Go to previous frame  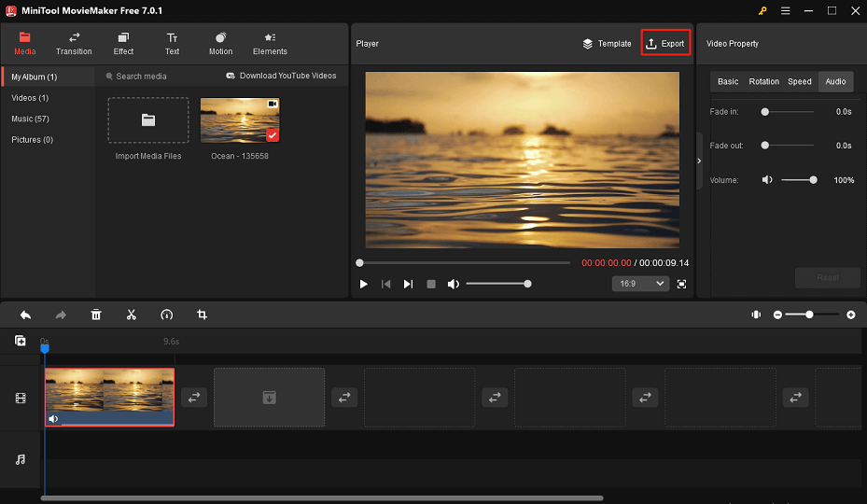coord(386,284)
